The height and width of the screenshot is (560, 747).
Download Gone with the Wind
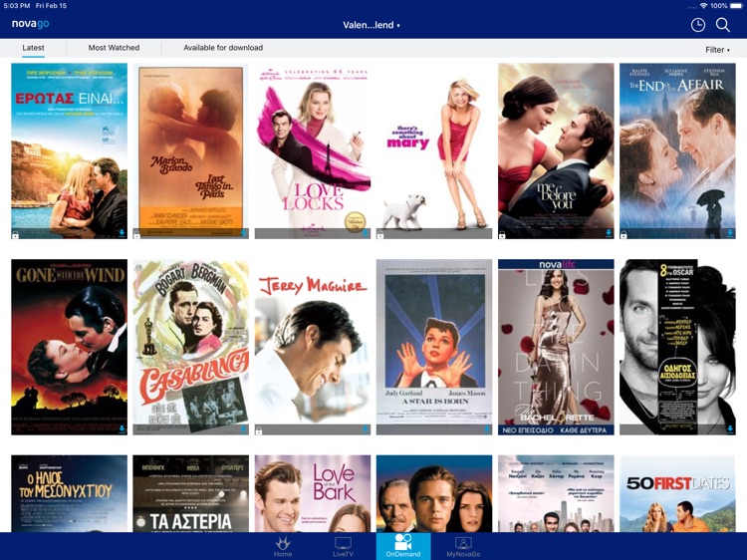click(x=122, y=429)
